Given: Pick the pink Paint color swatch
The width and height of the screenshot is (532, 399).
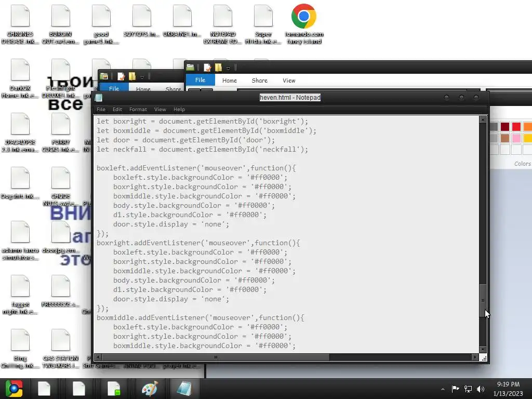Looking at the screenshot, I should (516, 138).
